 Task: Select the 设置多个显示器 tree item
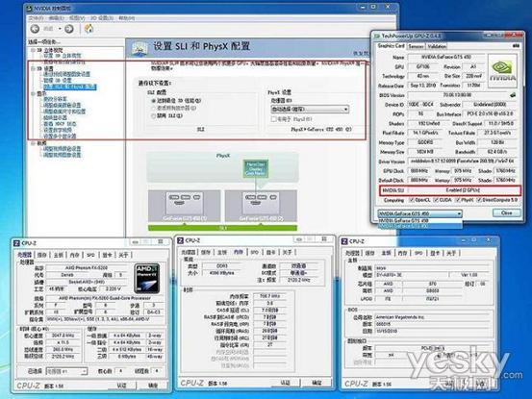point(60,136)
